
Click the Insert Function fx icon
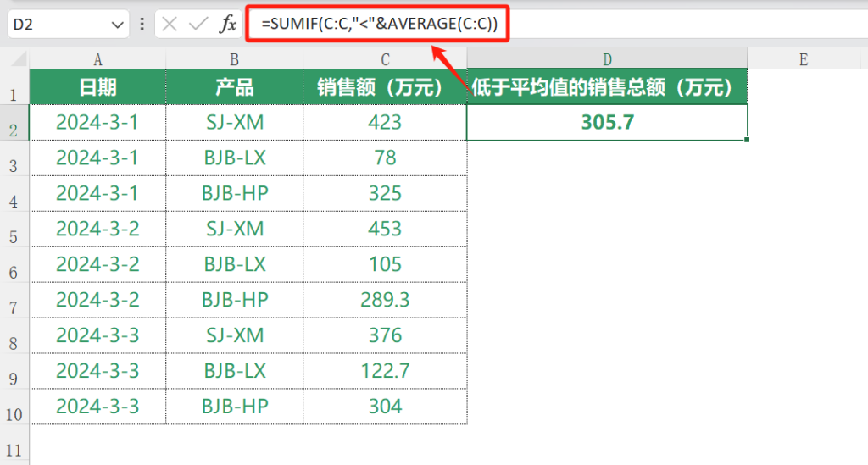[x=228, y=24]
